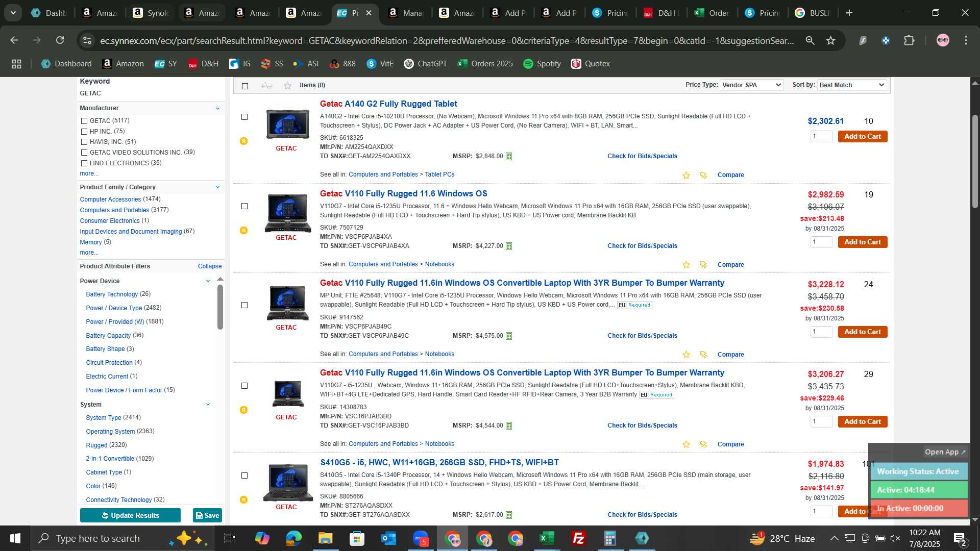The image size is (980, 551).
Task: Add Getac A140 G2 to favorites star
Action: (686, 175)
